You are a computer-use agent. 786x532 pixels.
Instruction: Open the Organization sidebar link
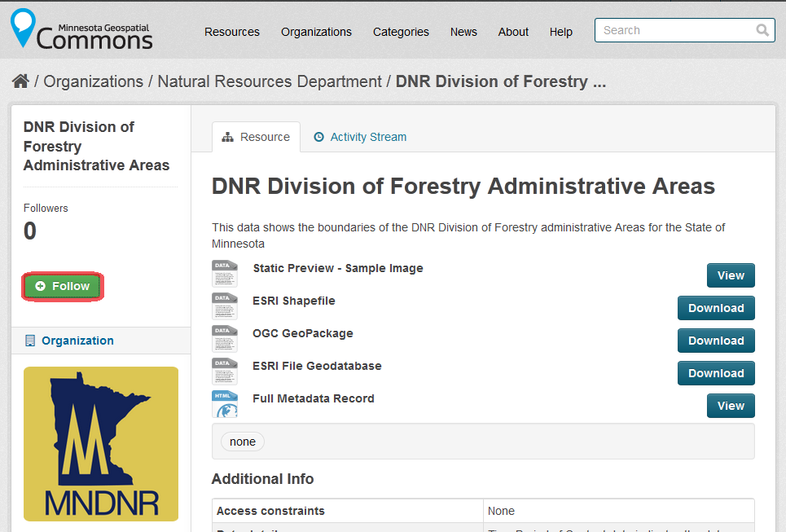click(77, 341)
